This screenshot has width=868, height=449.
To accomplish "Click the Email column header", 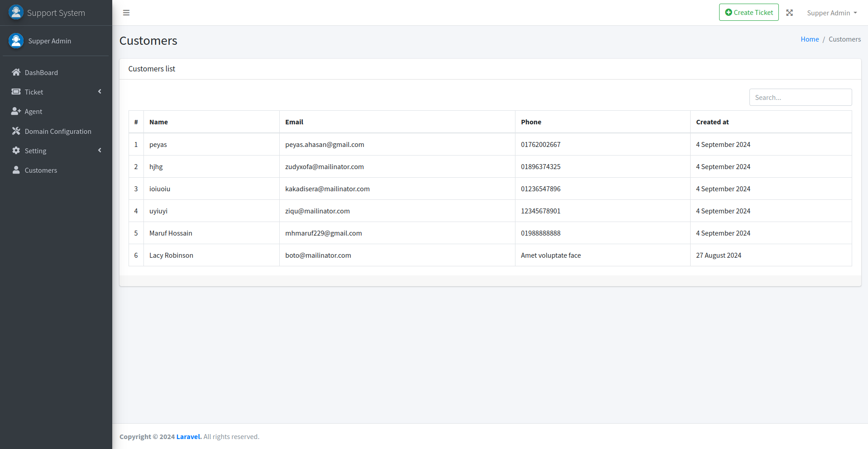I will [294, 122].
